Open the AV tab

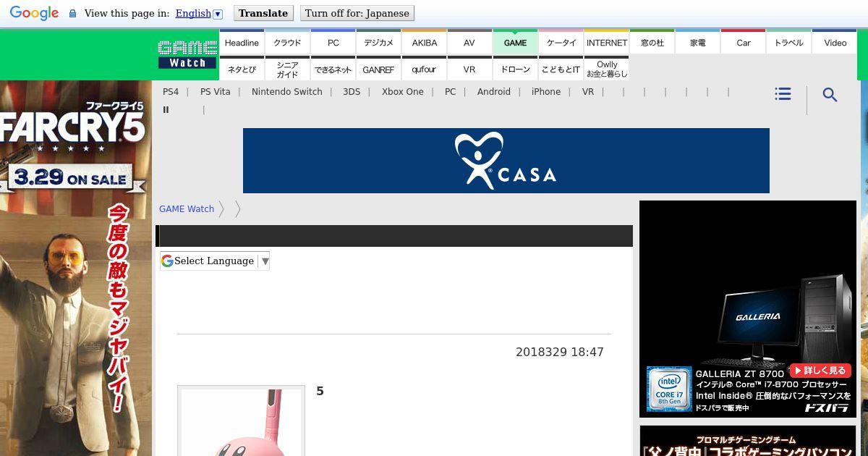(x=469, y=43)
